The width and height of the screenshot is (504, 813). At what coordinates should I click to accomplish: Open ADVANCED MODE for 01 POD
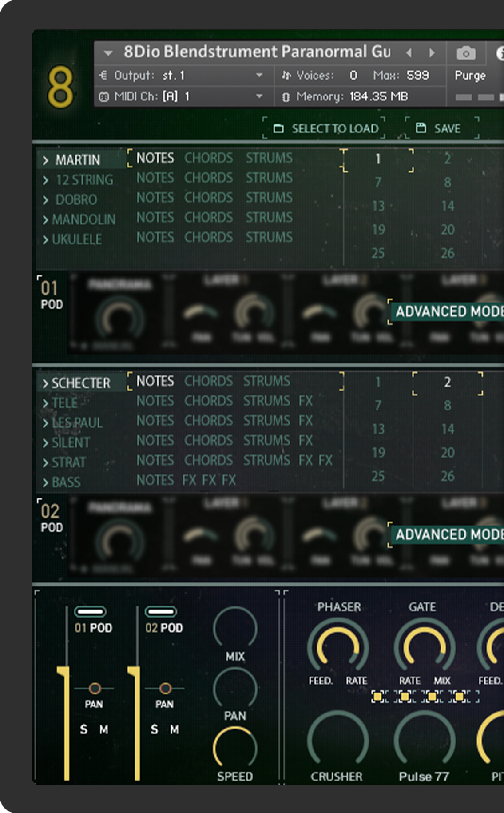[448, 311]
